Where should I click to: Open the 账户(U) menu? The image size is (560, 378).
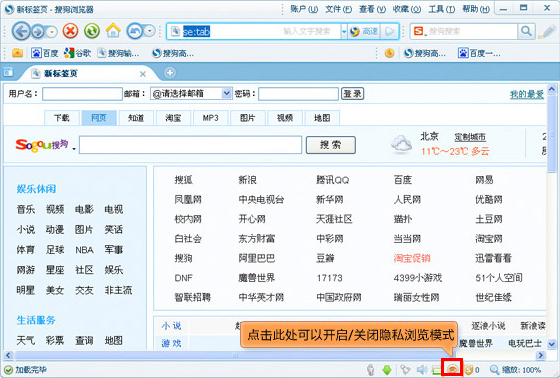pos(304,9)
